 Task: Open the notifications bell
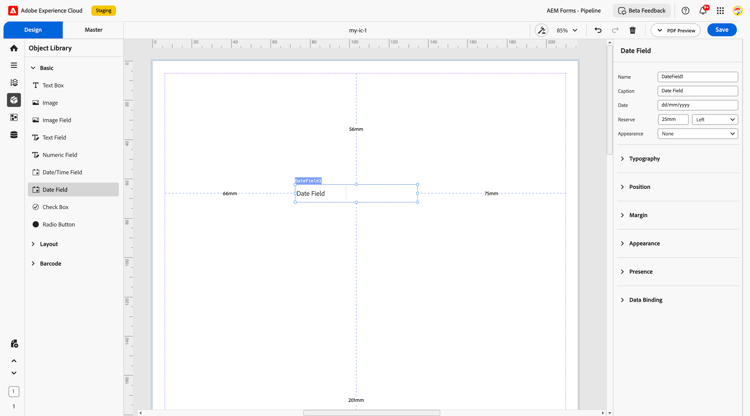point(703,11)
